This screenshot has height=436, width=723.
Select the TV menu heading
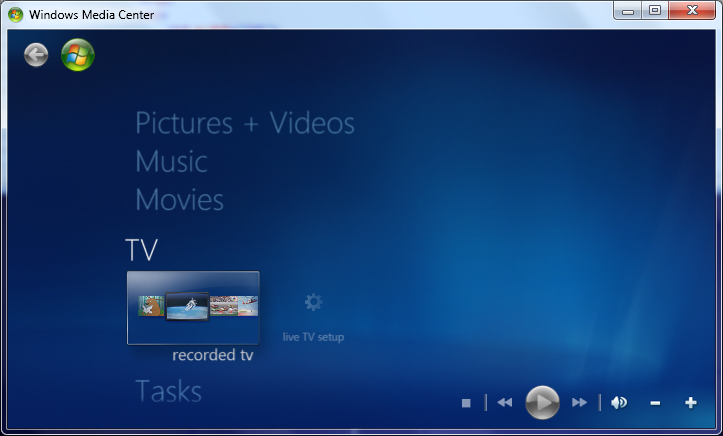click(142, 250)
